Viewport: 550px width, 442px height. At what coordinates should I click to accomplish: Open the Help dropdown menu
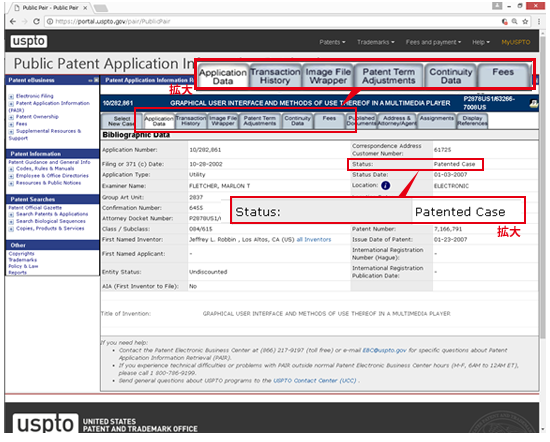(x=481, y=42)
